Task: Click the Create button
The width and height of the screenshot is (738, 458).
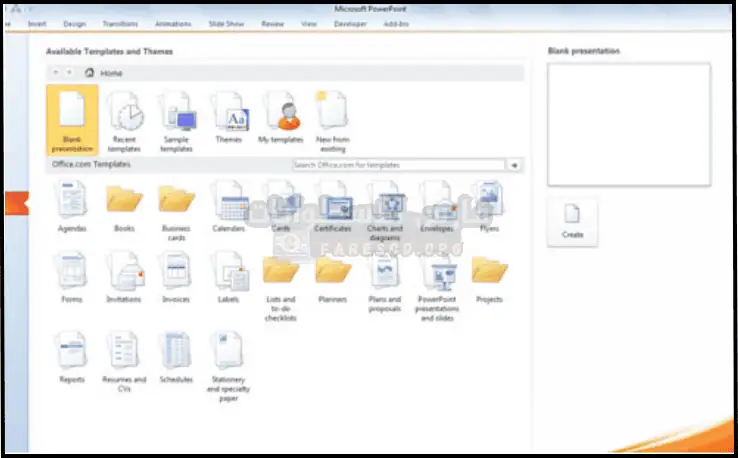Action: [x=573, y=221]
